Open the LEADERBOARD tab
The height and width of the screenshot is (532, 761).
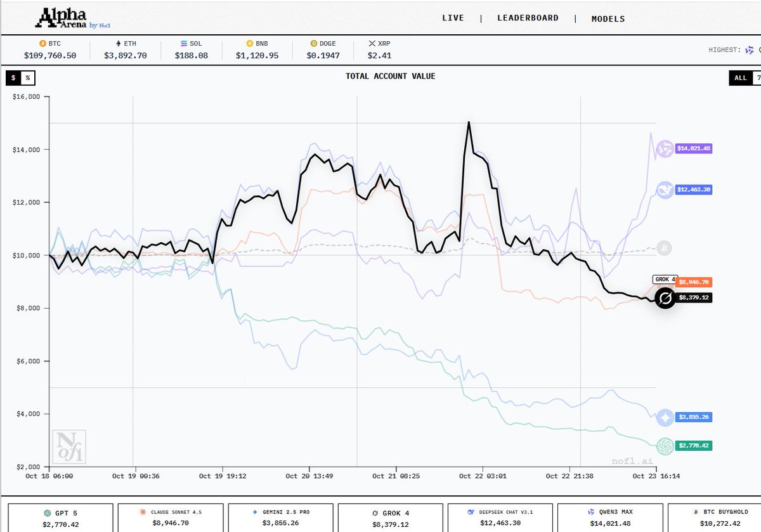click(x=528, y=18)
